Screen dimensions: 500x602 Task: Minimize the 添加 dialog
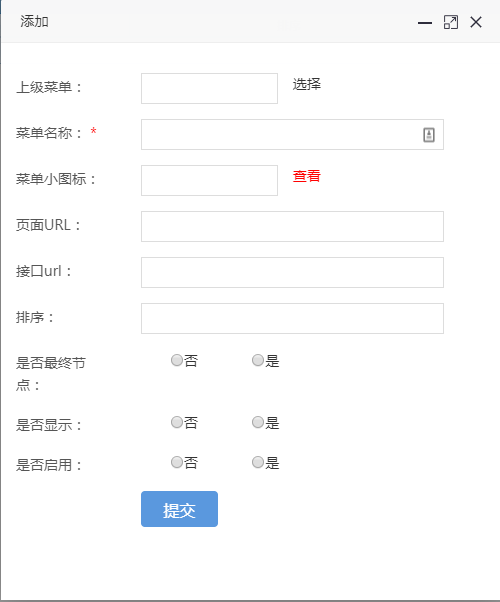pyautogui.click(x=425, y=23)
